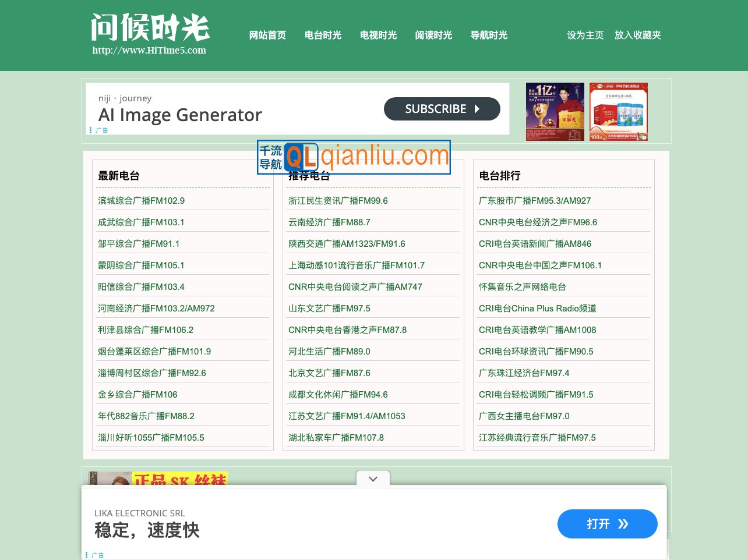Click the 设为主页 link
The height and width of the screenshot is (560, 748).
tap(585, 35)
